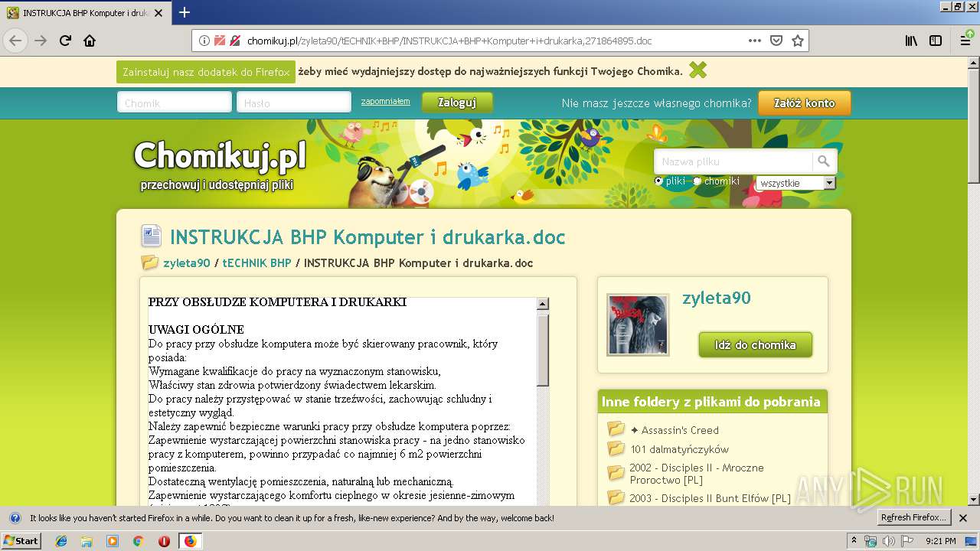Open the zyleta90 profile name link
The width and height of the screenshot is (980, 551).
click(x=717, y=298)
